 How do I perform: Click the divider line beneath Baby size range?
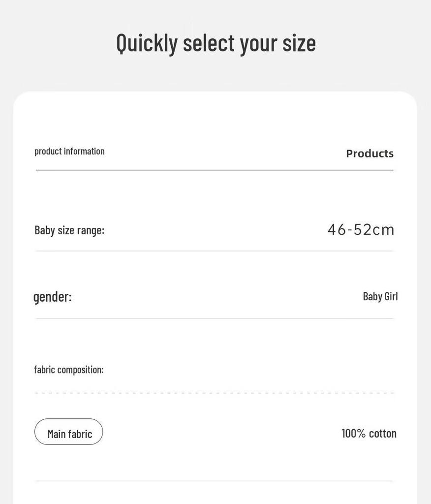pyautogui.click(x=215, y=251)
